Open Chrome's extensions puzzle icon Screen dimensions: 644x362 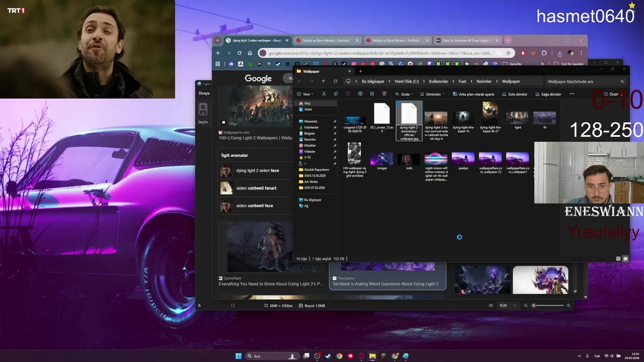click(x=544, y=53)
